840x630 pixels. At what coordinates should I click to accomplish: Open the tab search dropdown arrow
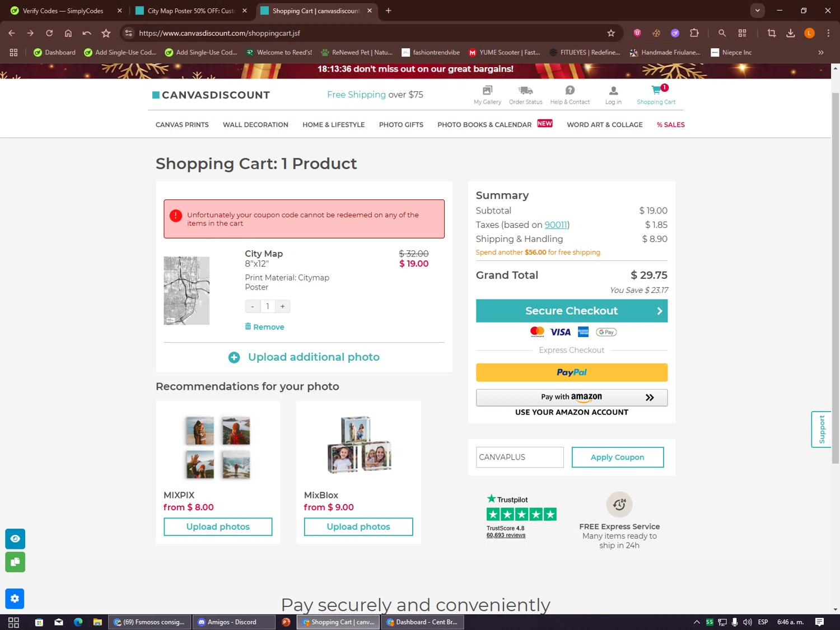(x=757, y=11)
